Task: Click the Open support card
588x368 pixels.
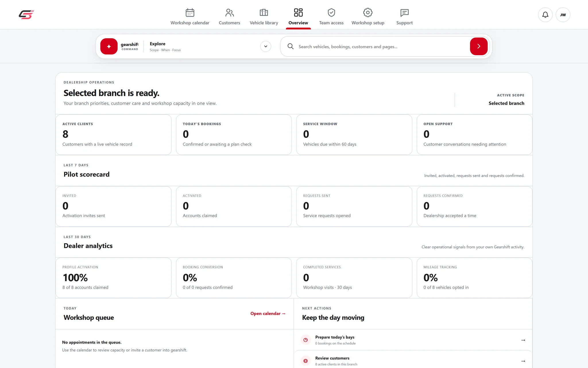Action: click(474, 135)
